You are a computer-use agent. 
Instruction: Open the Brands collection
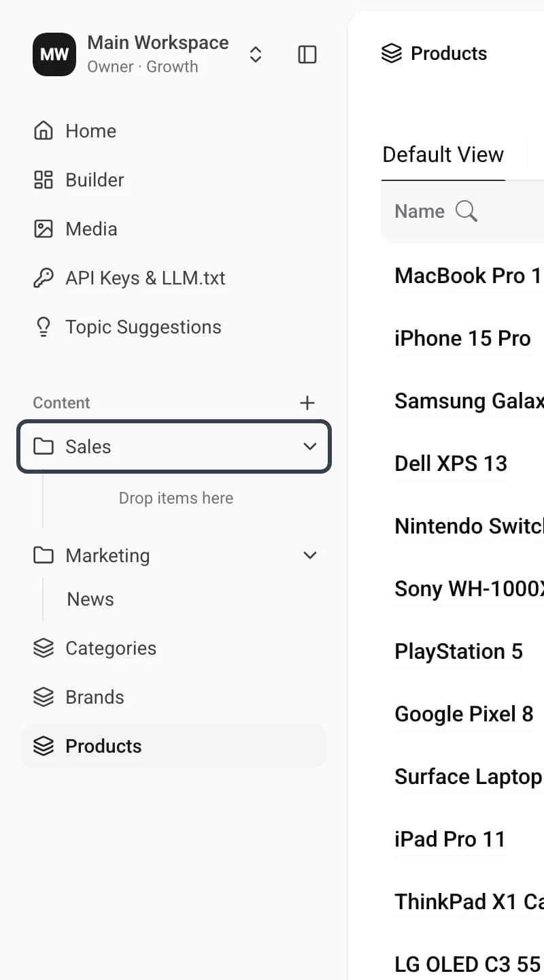(174, 697)
